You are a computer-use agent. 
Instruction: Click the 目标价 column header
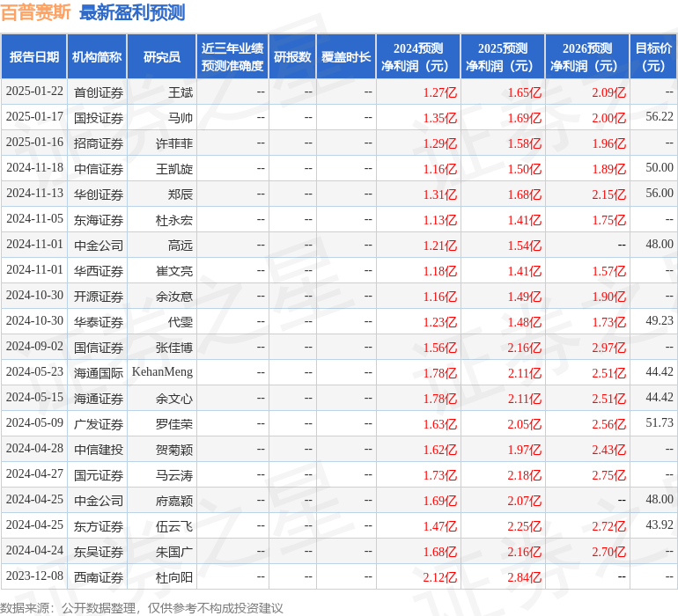pyautogui.click(x=653, y=56)
